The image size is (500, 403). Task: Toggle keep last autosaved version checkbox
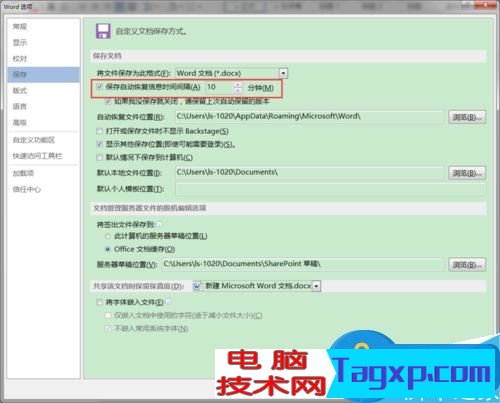[108, 101]
